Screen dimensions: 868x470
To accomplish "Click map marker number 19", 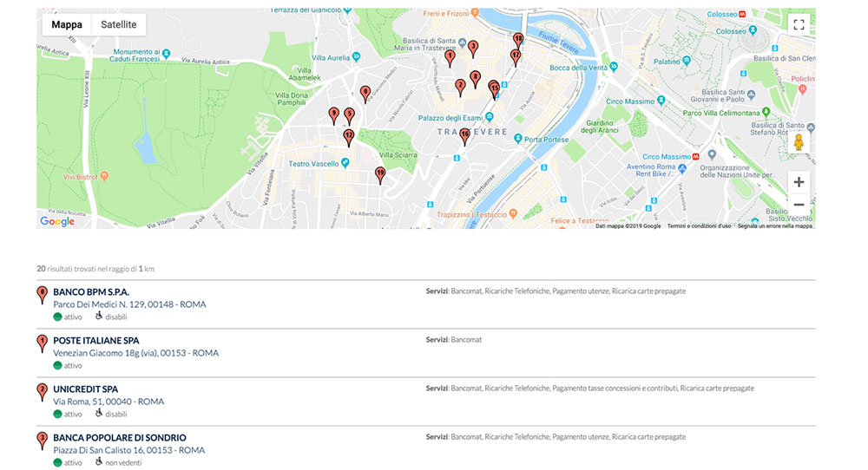I will coord(380,175).
